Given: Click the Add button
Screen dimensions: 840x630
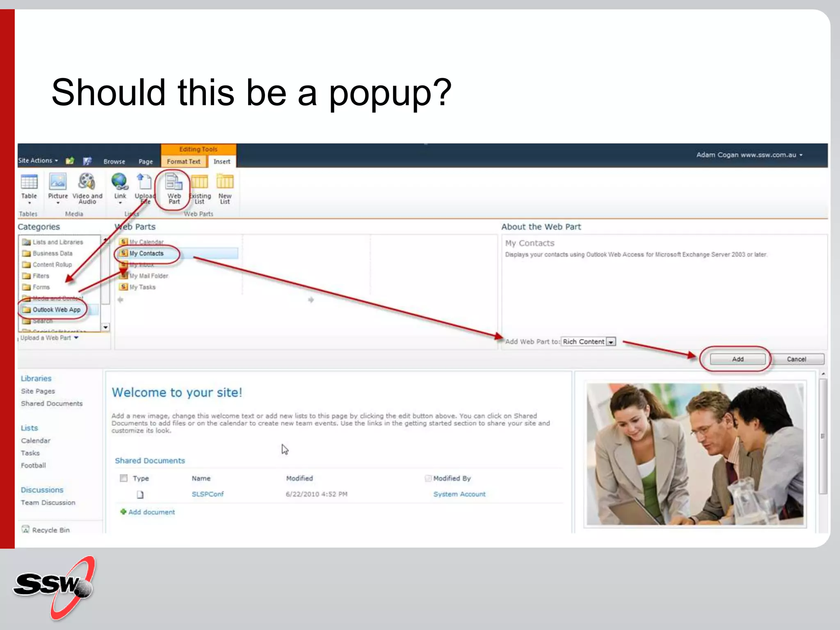Looking at the screenshot, I should click(737, 359).
